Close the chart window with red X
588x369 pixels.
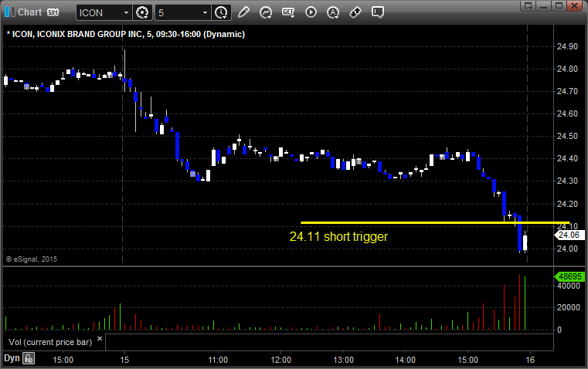(x=575, y=5)
